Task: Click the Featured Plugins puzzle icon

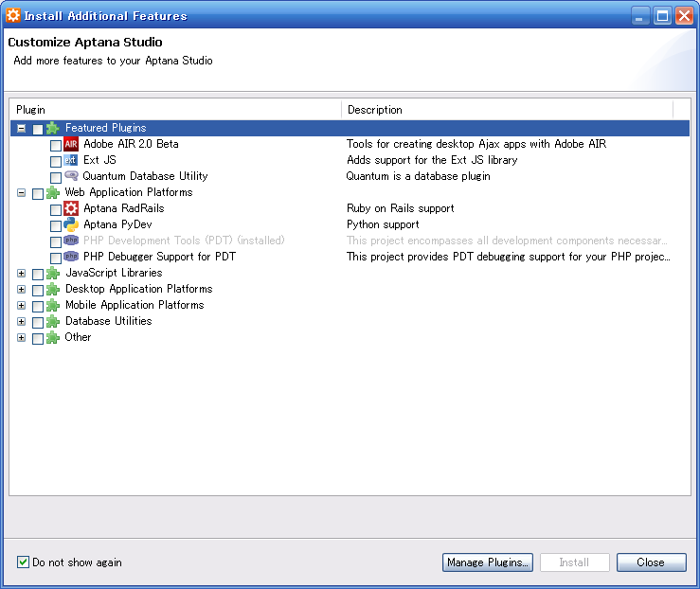Action: [53, 128]
